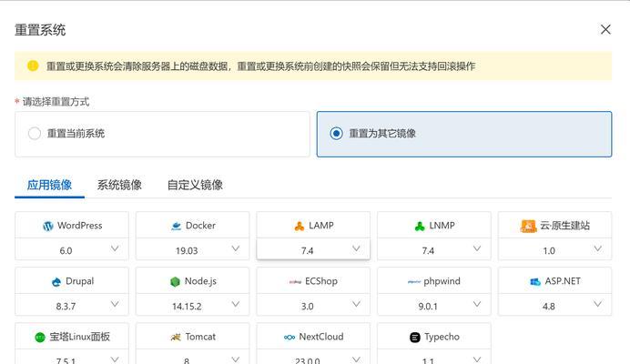This screenshot has width=630, height=364.
Task: Expand the LNMP 7.4 version dropdown
Action: [434, 249]
